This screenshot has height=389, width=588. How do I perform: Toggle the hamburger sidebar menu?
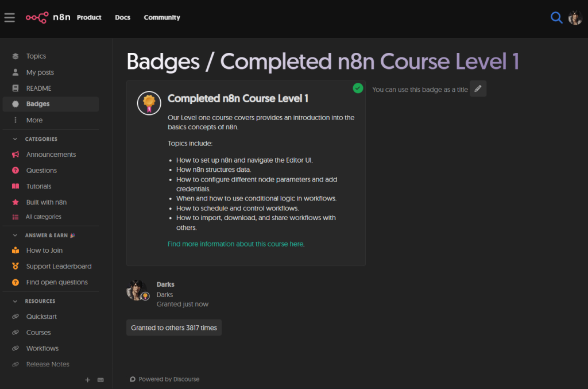pyautogui.click(x=9, y=17)
